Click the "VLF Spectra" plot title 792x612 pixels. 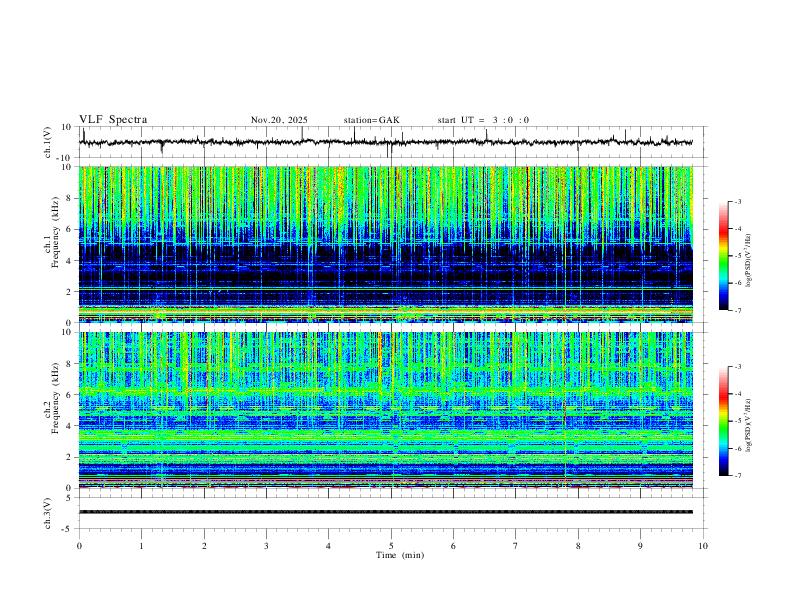point(113,120)
